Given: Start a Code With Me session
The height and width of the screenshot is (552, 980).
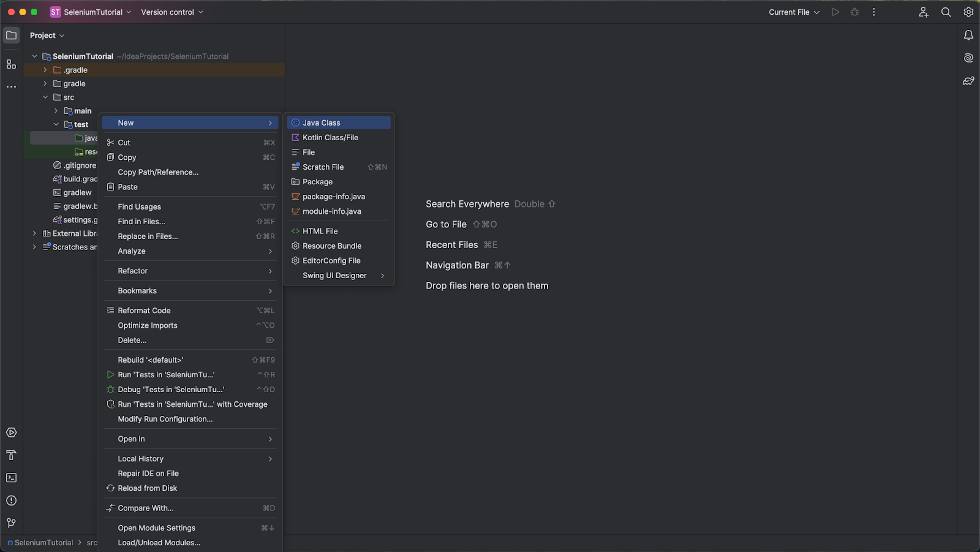Looking at the screenshot, I should 924,12.
